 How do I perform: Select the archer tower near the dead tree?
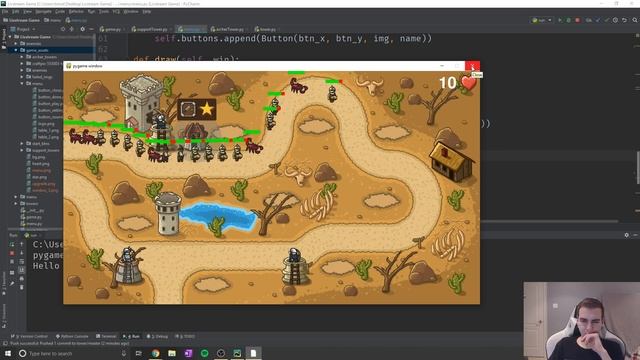point(127,265)
